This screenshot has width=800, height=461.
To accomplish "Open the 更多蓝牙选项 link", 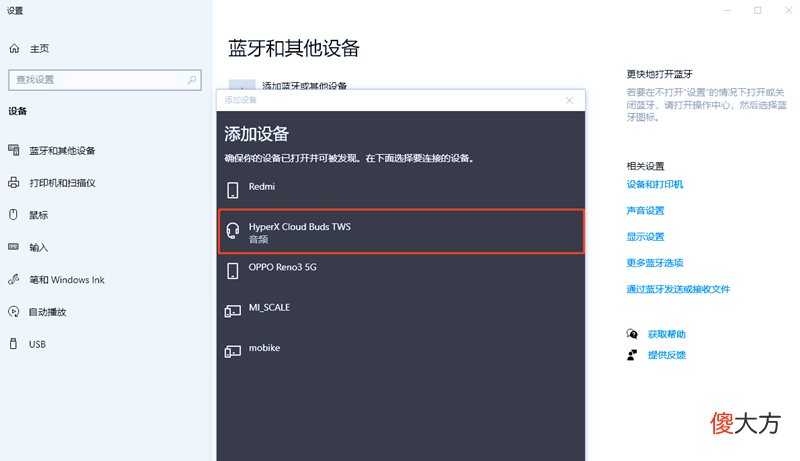I will tap(655, 263).
